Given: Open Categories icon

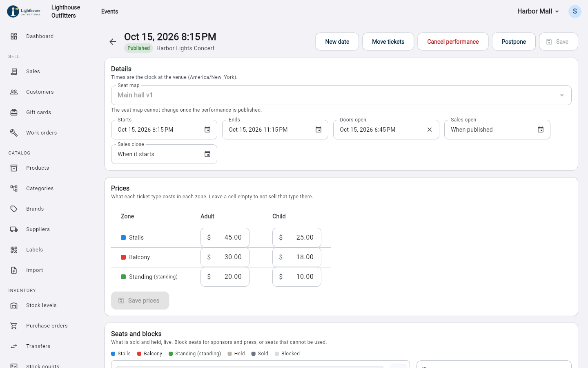Looking at the screenshot, I should click(14, 188).
